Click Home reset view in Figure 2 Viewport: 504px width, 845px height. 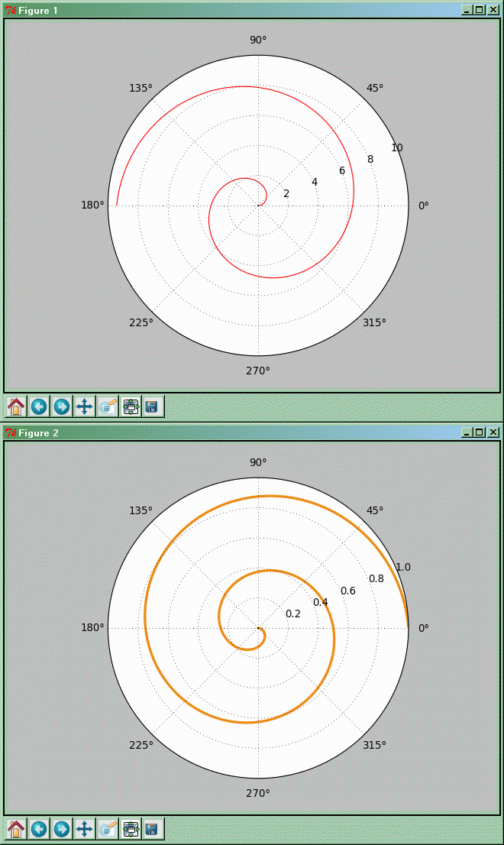[x=16, y=829]
